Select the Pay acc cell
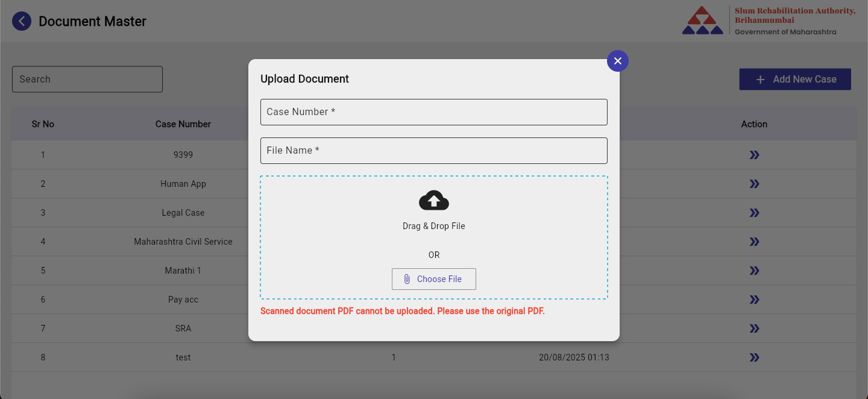This screenshot has height=399, width=868. tap(183, 300)
